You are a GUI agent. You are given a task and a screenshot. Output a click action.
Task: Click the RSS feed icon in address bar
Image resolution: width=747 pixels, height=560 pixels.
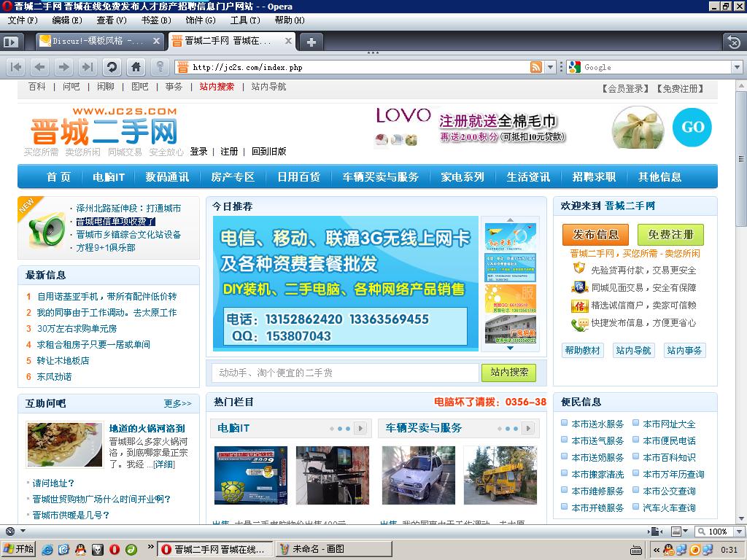tap(536, 67)
